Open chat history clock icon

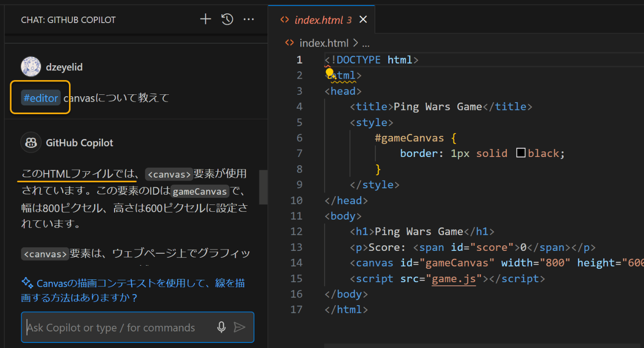pos(227,19)
